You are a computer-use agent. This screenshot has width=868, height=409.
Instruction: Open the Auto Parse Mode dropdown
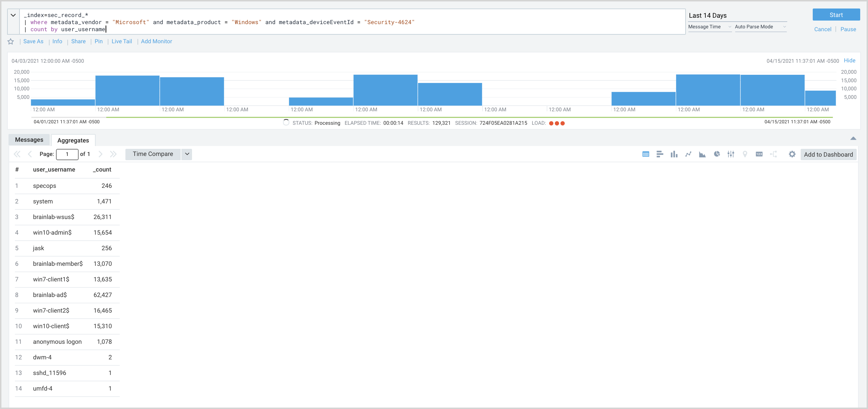tap(760, 27)
